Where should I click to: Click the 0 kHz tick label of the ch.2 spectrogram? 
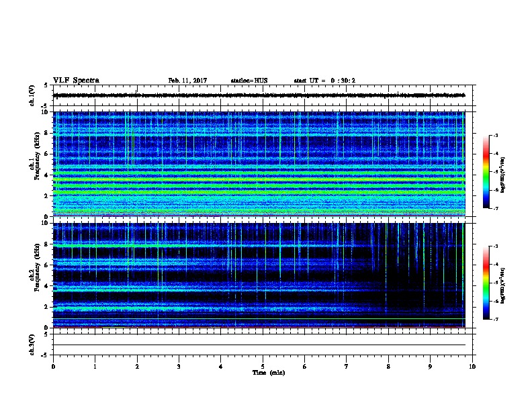tap(46, 328)
